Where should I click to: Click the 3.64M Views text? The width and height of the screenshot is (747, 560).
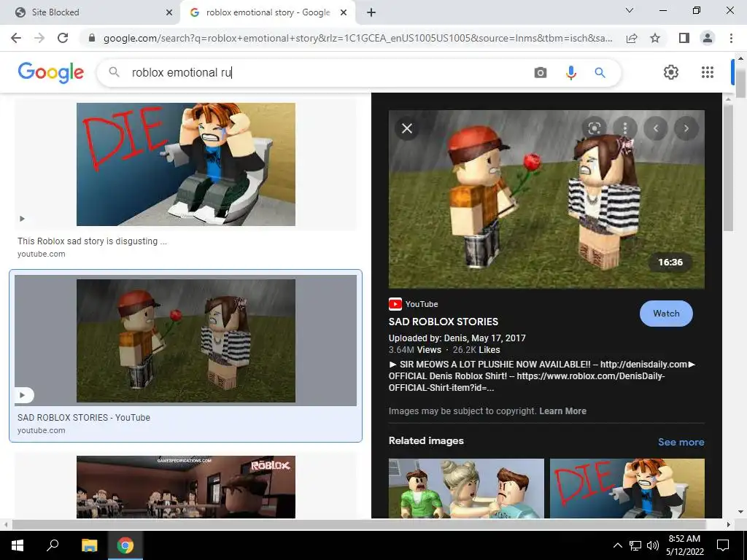pyautogui.click(x=415, y=350)
